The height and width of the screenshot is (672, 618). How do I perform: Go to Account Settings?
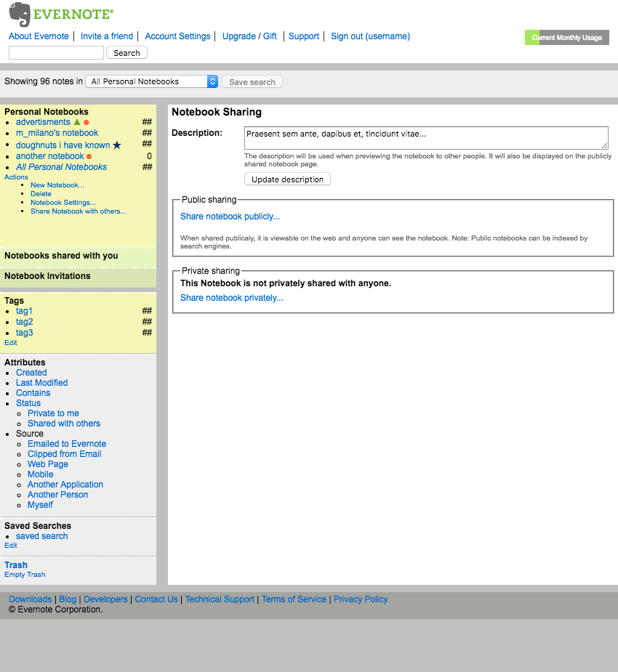(177, 36)
